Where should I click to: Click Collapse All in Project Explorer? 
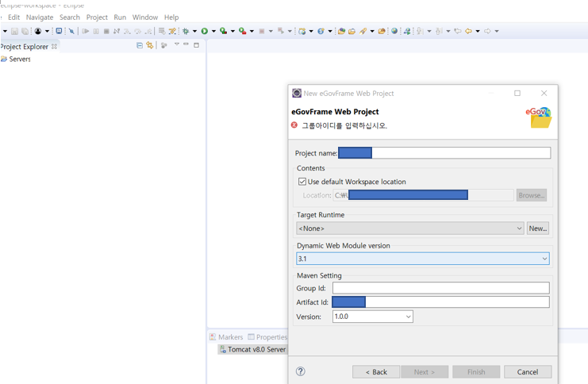tap(140, 45)
